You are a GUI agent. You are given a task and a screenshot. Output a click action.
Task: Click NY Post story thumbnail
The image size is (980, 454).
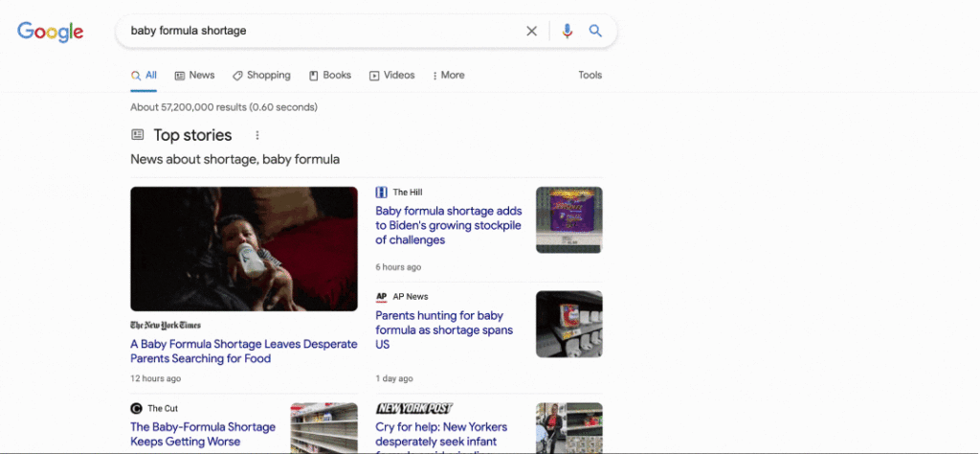pos(569,428)
